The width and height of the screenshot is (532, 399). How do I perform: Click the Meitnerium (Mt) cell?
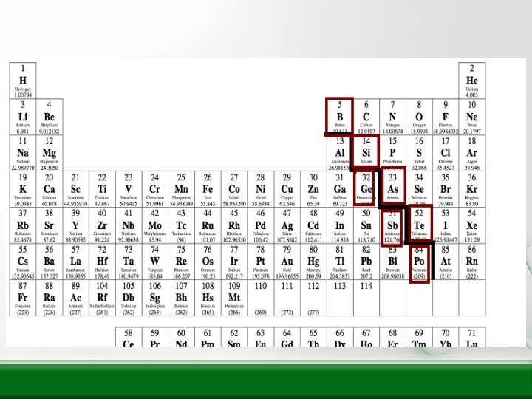234,298
